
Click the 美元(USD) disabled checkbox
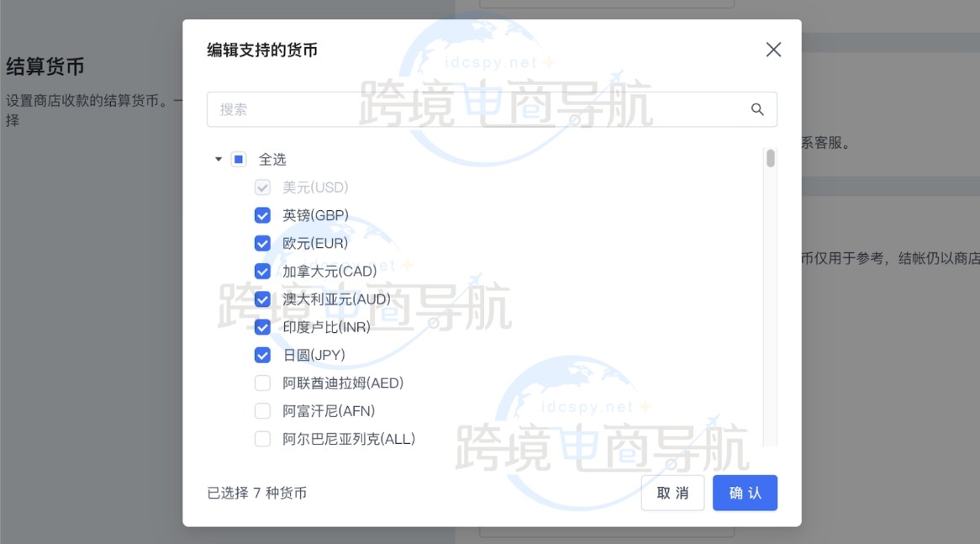[262, 187]
